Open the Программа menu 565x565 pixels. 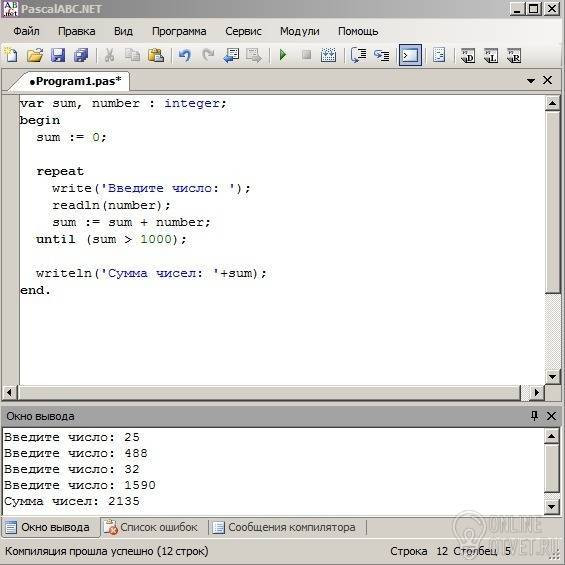point(179,31)
